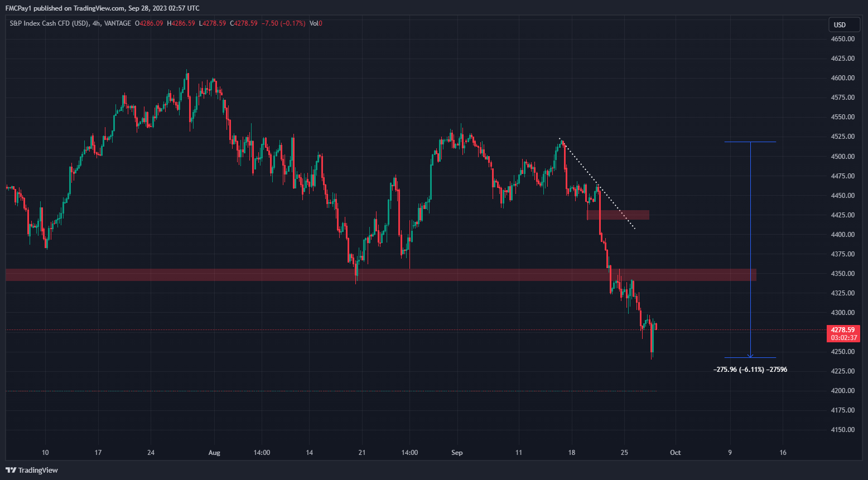868x480 pixels.
Task: Click the 4250.00 price axis label
Action: 842,352
